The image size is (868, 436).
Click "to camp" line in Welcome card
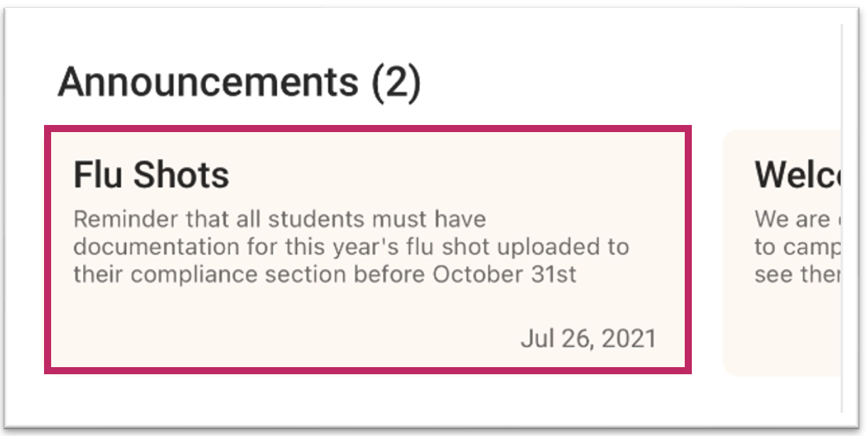coord(796,247)
